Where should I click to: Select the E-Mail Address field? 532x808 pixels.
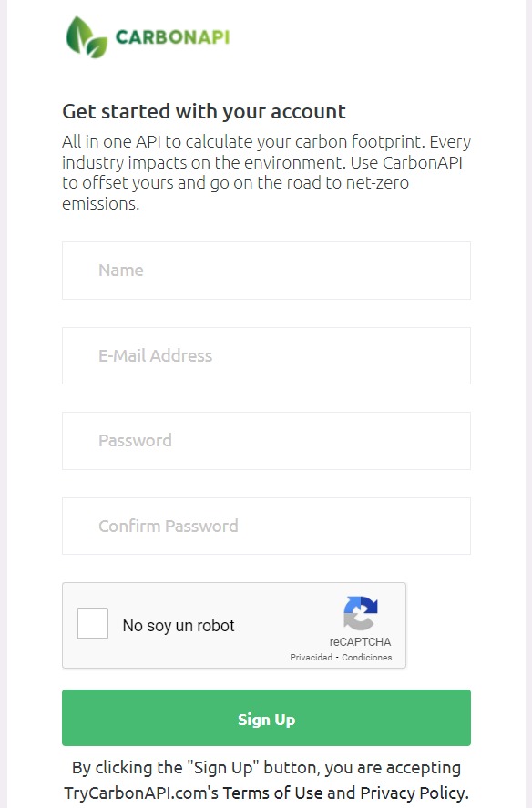point(266,355)
